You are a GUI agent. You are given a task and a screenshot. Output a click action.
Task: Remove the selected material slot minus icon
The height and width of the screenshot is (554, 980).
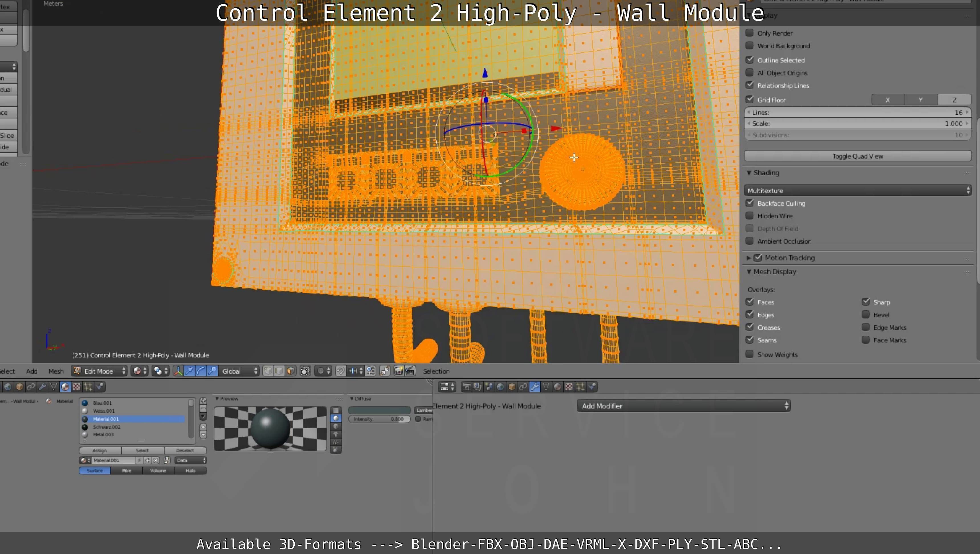pos(203,409)
